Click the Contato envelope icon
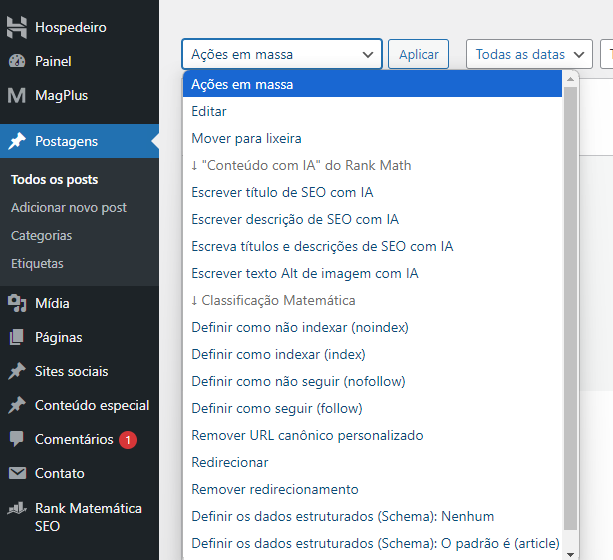613x560 pixels. pos(17,473)
